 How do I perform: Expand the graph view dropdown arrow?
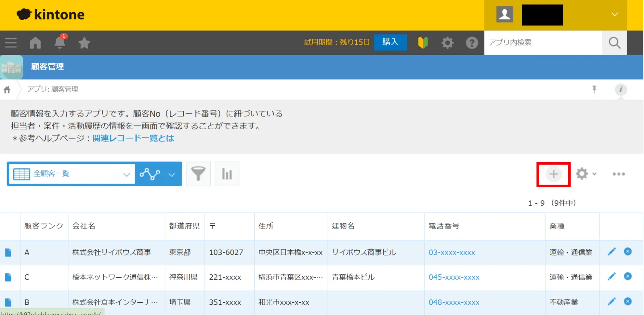[x=172, y=174]
